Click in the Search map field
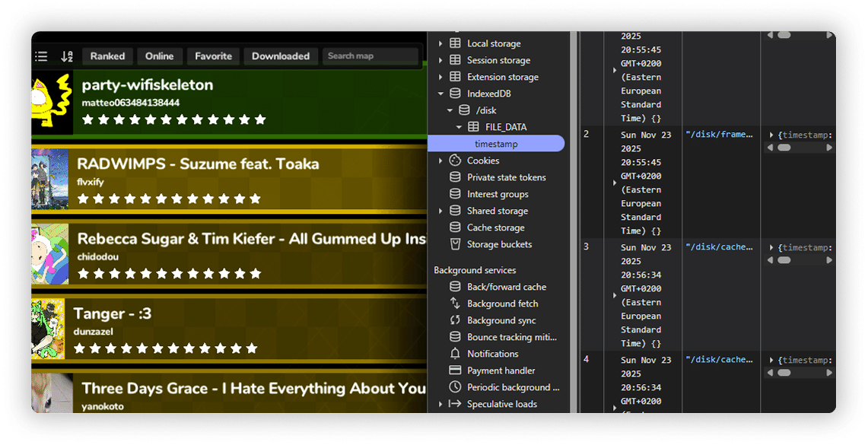The width and height of the screenshot is (868, 445). pos(370,56)
